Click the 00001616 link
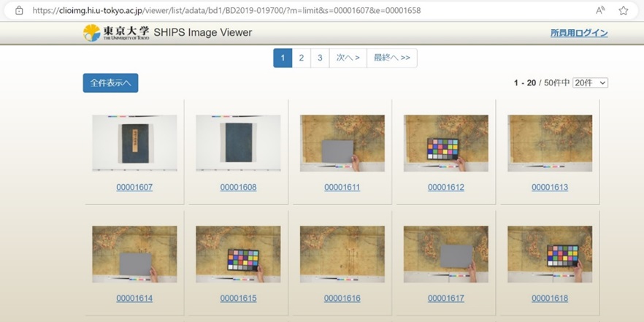This screenshot has height=322, width=644. (x=342, y=299)
